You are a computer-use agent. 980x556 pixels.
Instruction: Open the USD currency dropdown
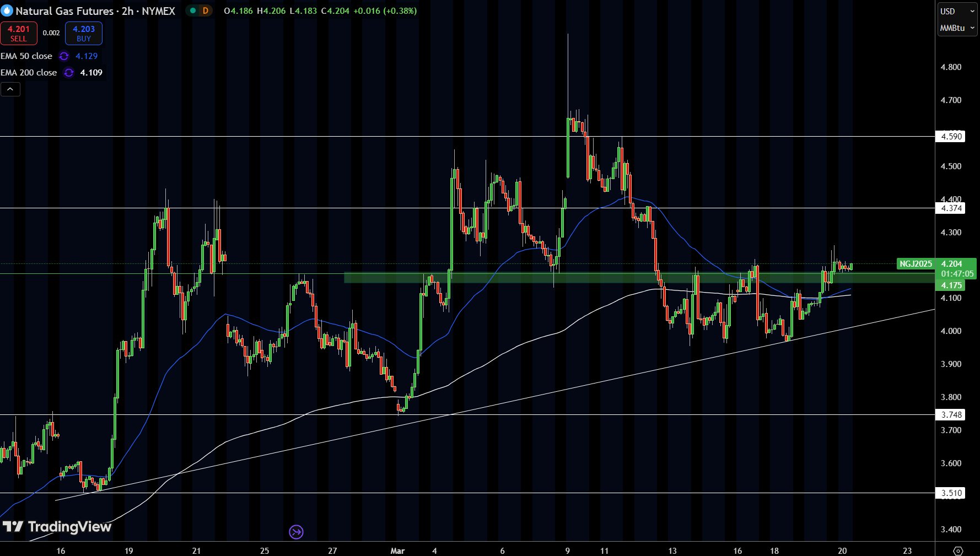[x=957, y=11]
